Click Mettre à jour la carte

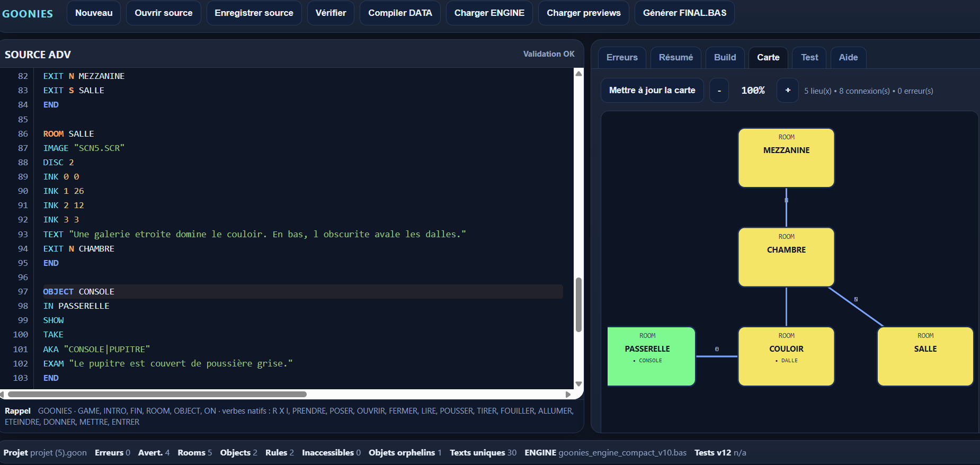point(652,90)
